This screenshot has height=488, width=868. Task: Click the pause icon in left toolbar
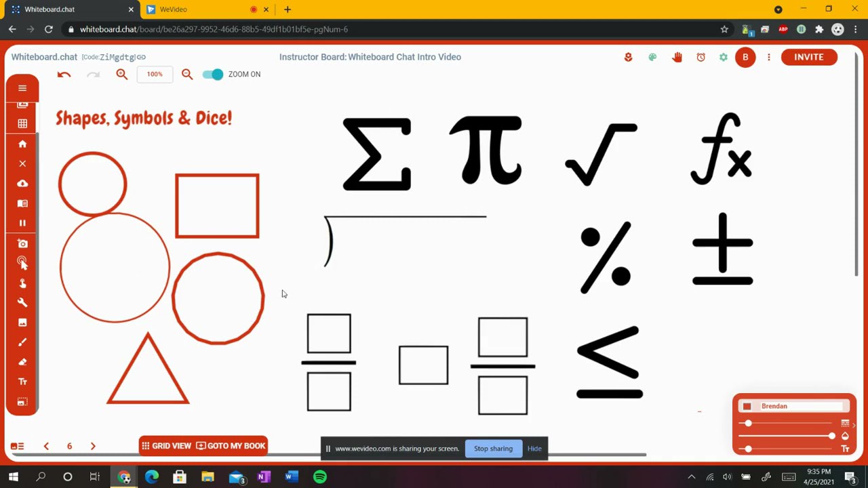(22, 223)
